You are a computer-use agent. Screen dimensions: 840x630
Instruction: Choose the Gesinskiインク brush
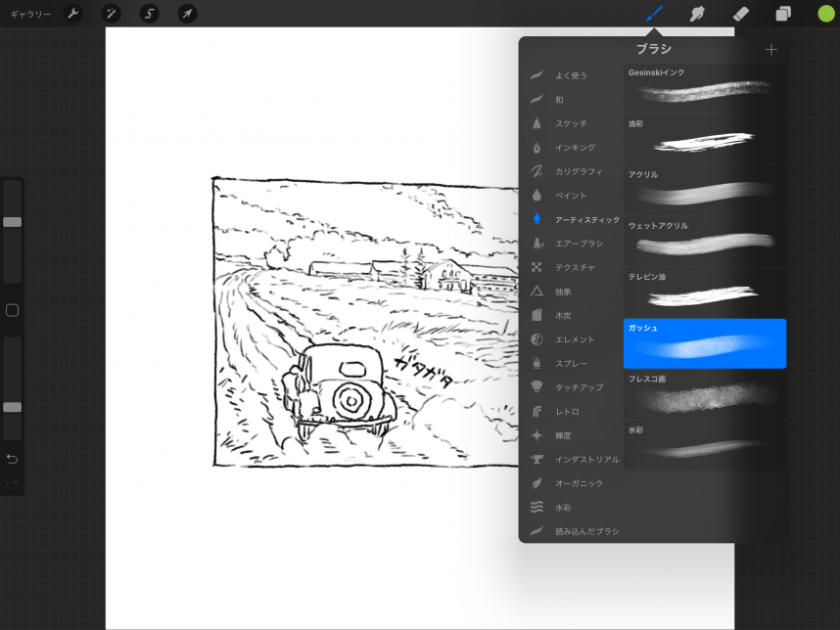[x=704, y=88]
